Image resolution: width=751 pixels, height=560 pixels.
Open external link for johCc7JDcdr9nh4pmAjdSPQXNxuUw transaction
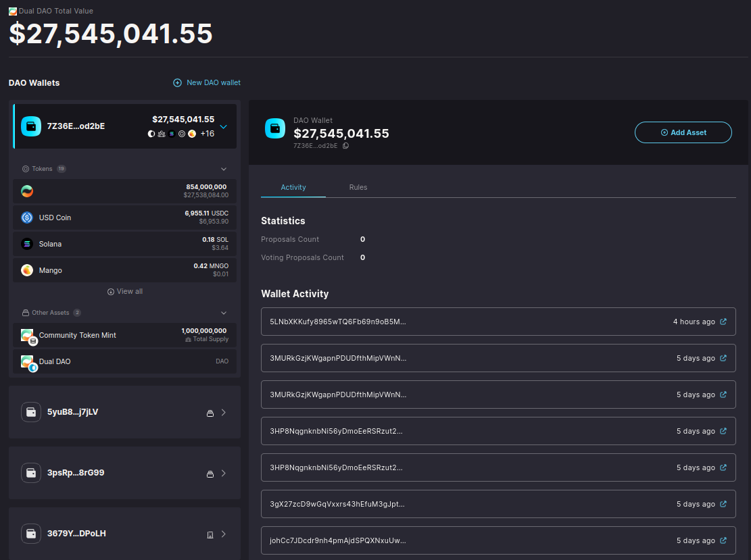(x=723, y=540)
